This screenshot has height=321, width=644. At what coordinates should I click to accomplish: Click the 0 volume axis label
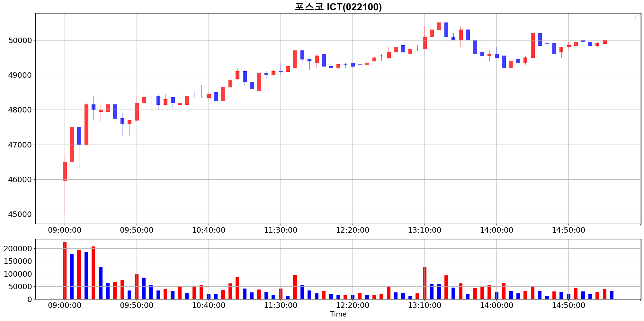click(30, 299)
